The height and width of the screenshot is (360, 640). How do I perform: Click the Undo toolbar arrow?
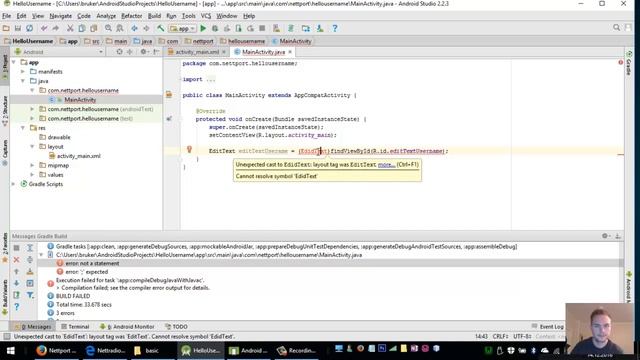point(44,28)
